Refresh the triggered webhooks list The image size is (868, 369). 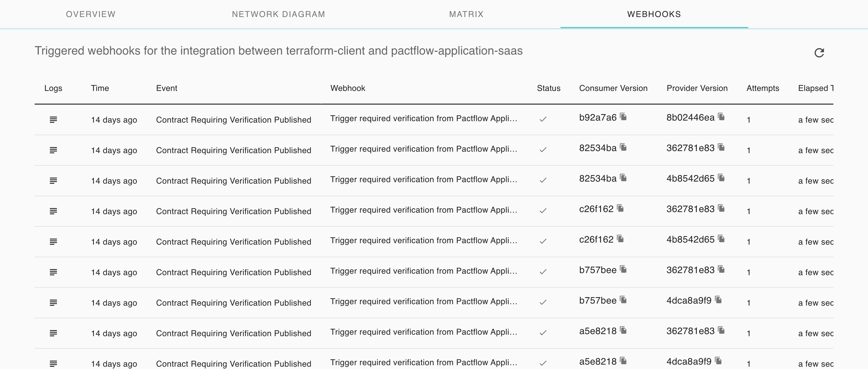pos(819,53)
